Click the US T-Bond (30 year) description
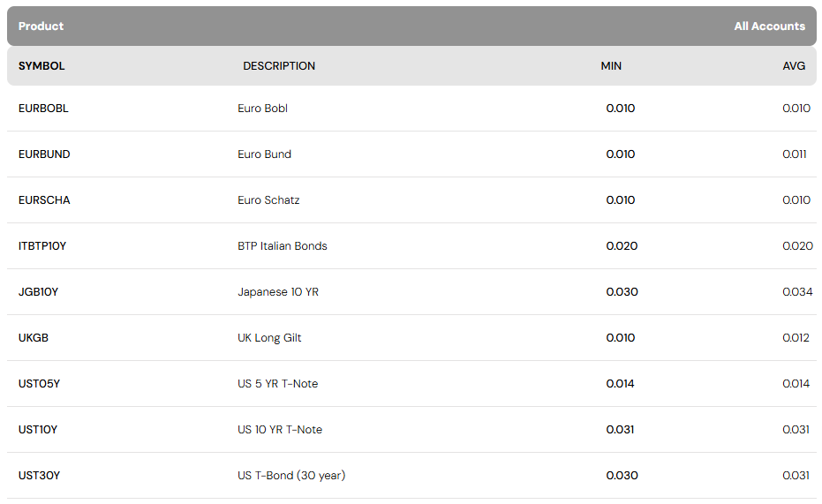 click(291, 476)
